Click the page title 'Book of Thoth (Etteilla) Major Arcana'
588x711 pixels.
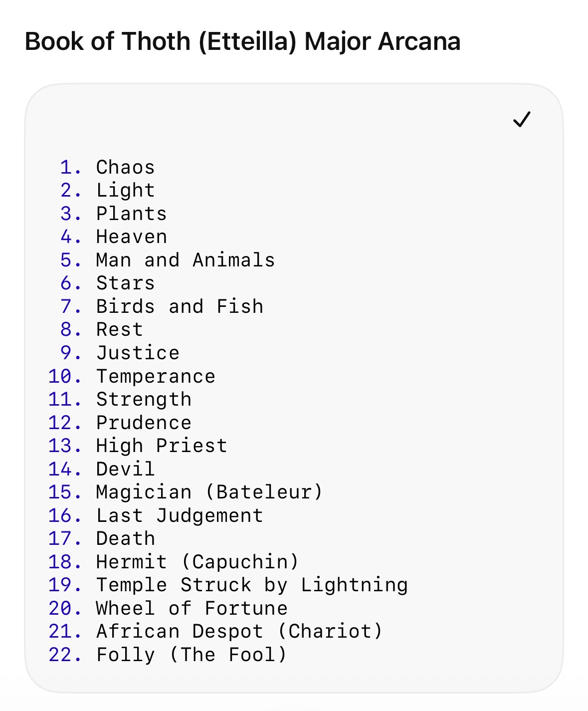[x=242, y=41]
